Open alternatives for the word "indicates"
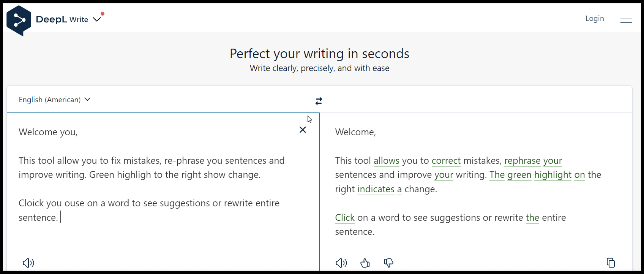This screenshot has height=274, width=644. coord(376,189)
